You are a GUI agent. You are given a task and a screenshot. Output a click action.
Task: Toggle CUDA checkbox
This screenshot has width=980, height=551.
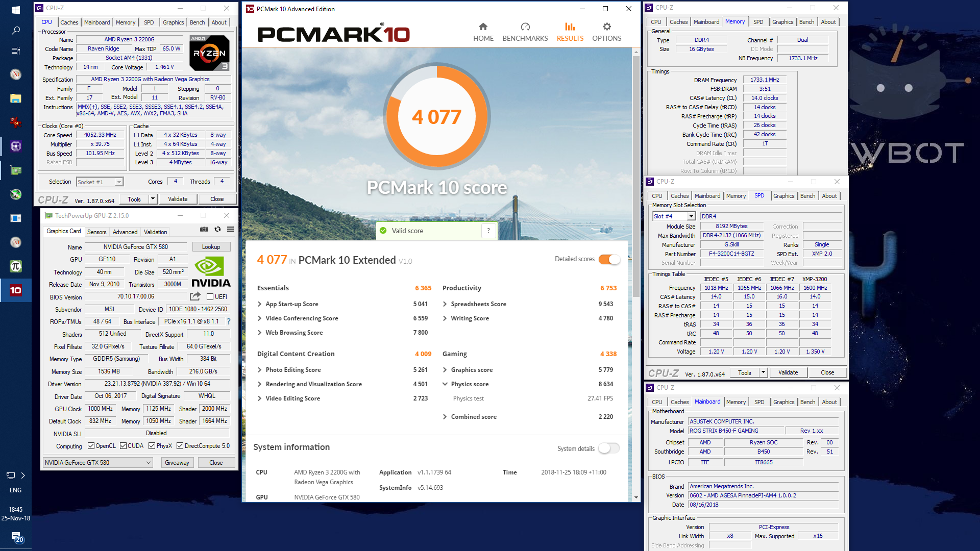click(x=123, y=446)
